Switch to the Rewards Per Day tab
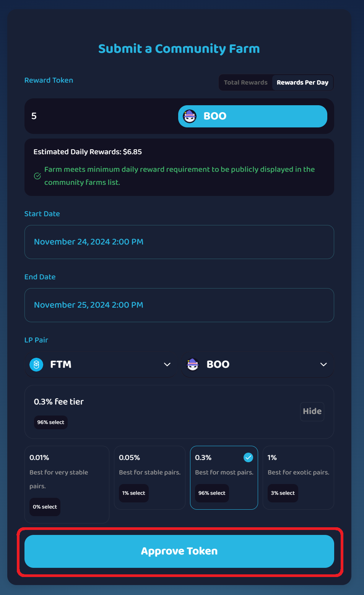364x595 pixels. click(302, 82)
